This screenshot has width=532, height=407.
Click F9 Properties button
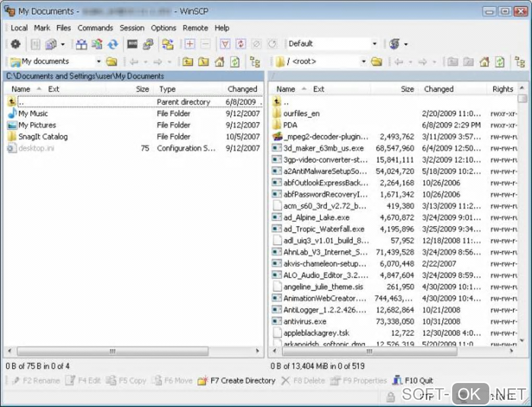(x=359, y=380)
